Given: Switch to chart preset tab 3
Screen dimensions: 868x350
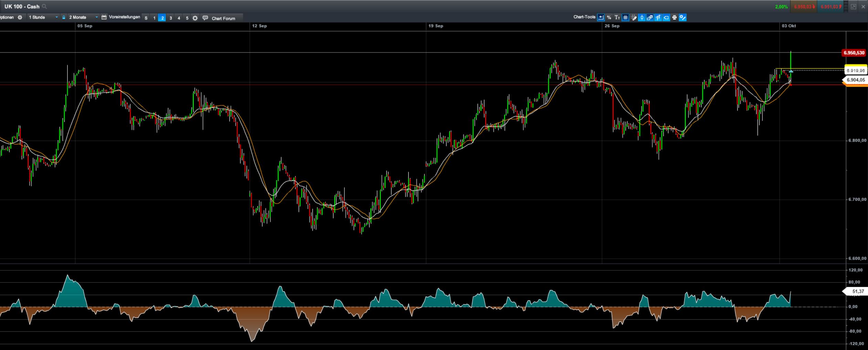Looking at the screenshot, I should point(171,18).
